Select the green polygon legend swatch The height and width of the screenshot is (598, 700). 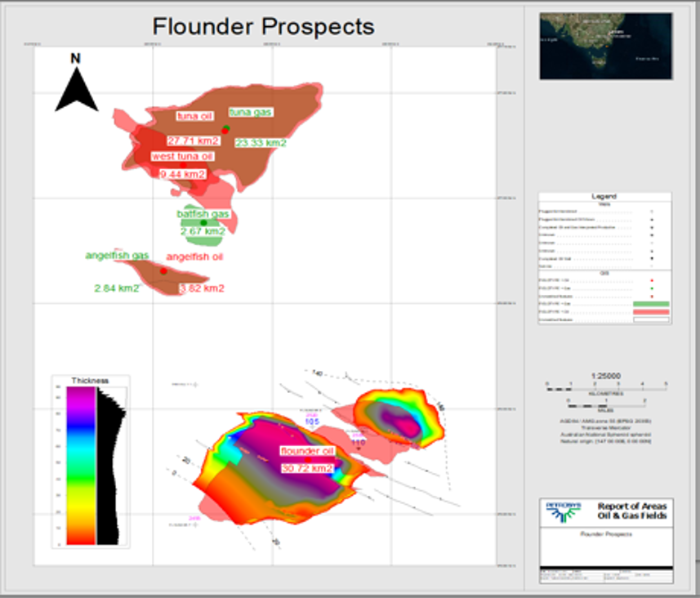coord(651,304)
